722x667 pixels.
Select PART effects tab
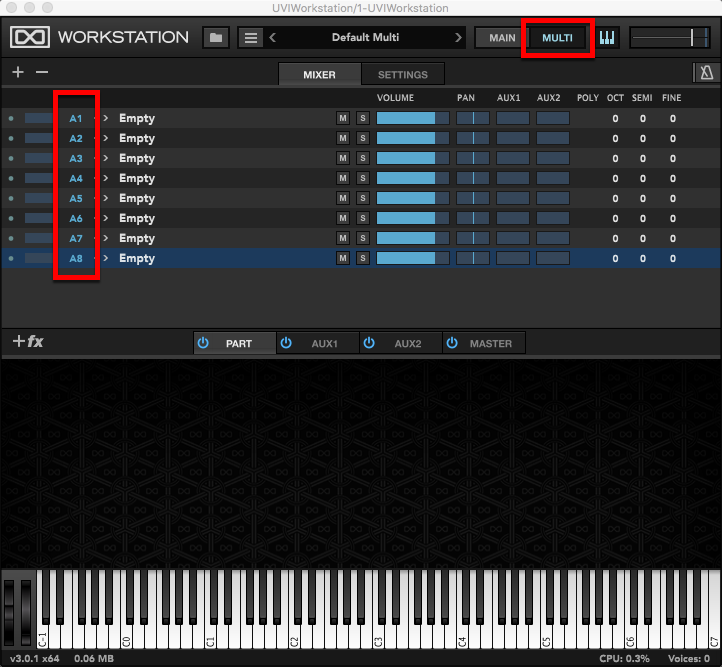tap(235, 343)
